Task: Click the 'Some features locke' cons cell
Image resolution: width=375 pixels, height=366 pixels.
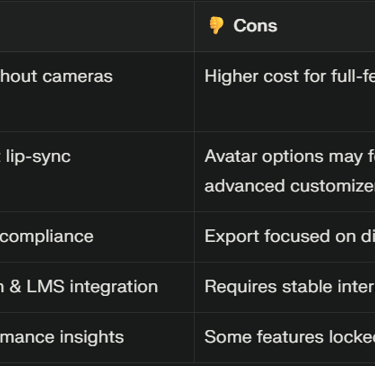Action: tap(285, 337)
